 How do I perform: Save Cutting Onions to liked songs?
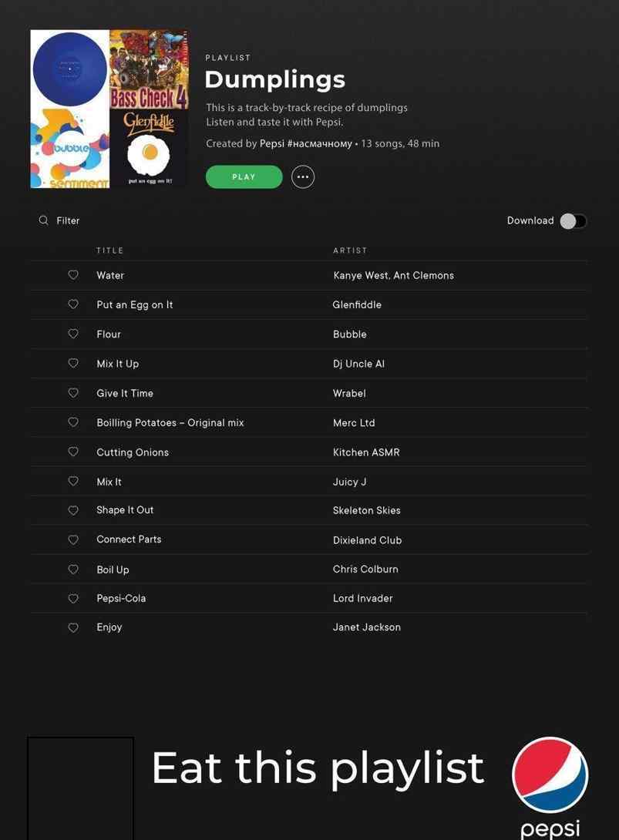pyautogui.click(x=73, y=452)
